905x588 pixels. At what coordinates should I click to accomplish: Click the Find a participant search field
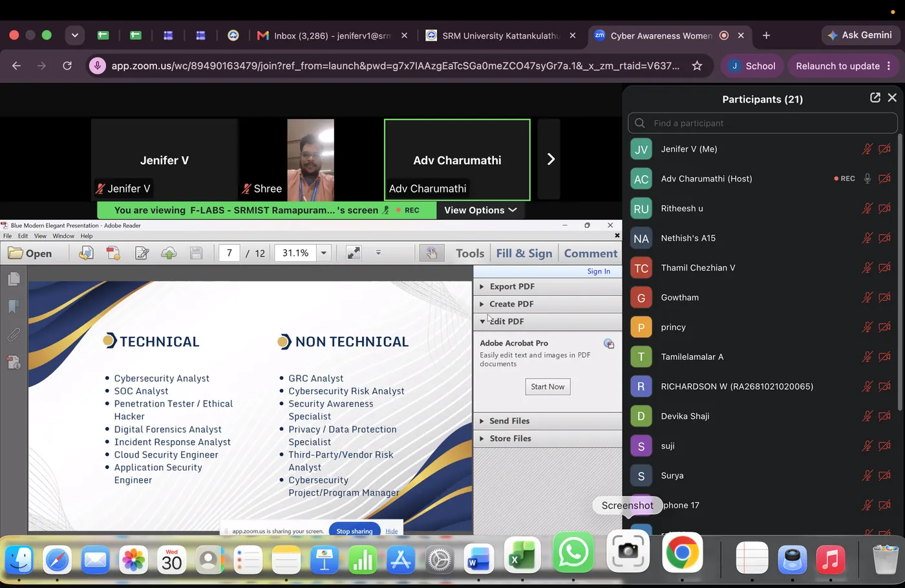click(x=763, y=123)
